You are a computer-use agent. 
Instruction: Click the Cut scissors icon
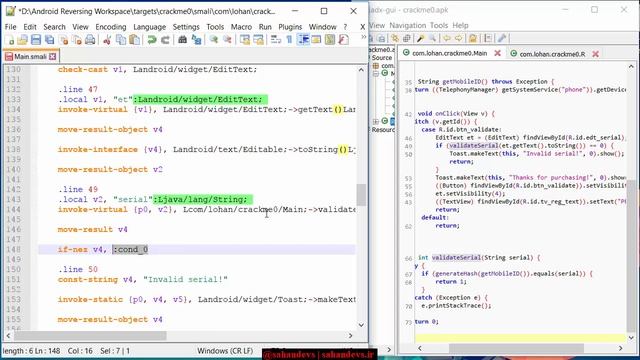click(x=107, y=40)
